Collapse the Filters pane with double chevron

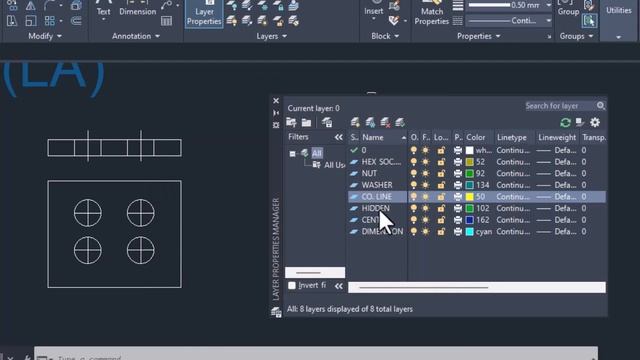(x=339, y=138)
